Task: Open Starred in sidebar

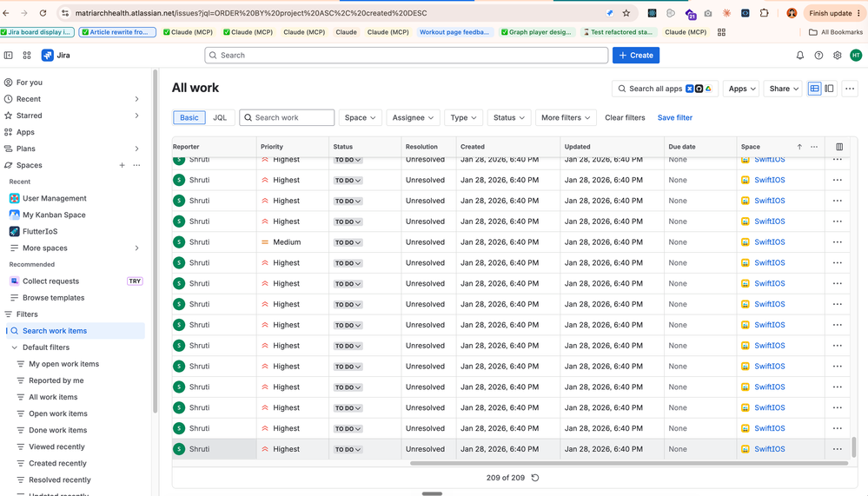Action: point(29,116)
